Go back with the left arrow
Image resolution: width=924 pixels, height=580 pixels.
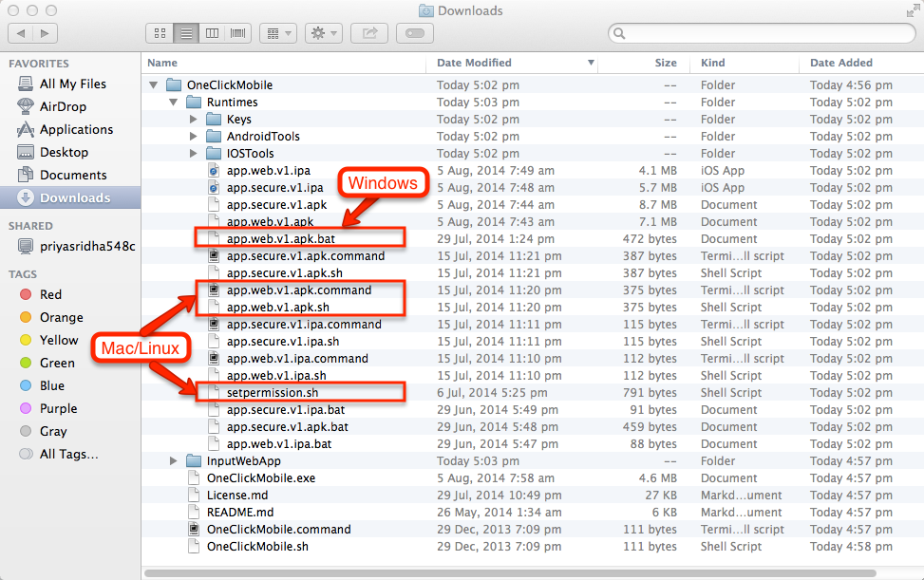(21, 33)
